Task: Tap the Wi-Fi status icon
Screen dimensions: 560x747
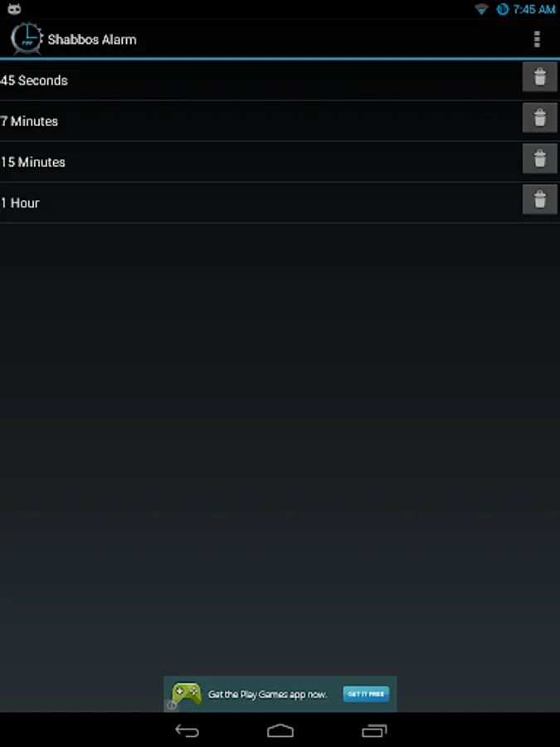Action: click(x=481, y=9)
